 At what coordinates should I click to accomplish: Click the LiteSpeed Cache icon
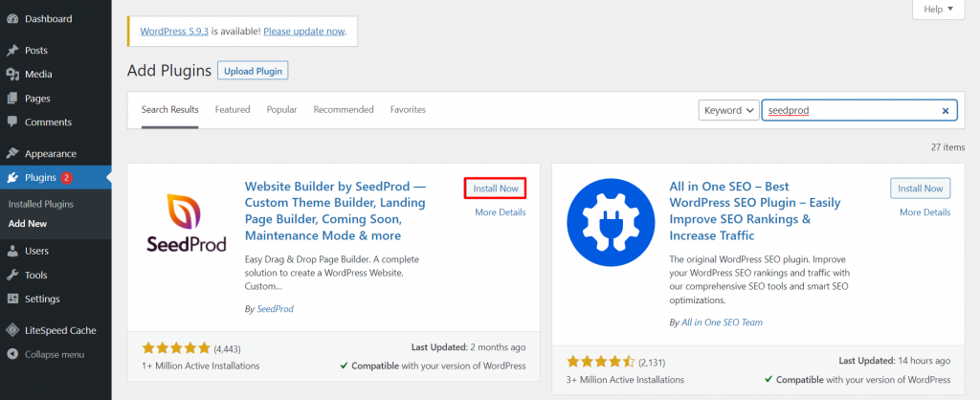coord(11,330)
